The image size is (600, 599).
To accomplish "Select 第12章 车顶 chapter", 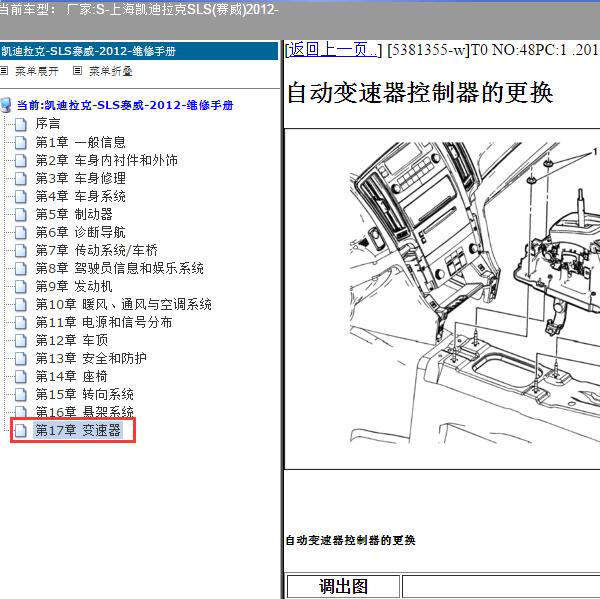I will (x=72, y=340).
